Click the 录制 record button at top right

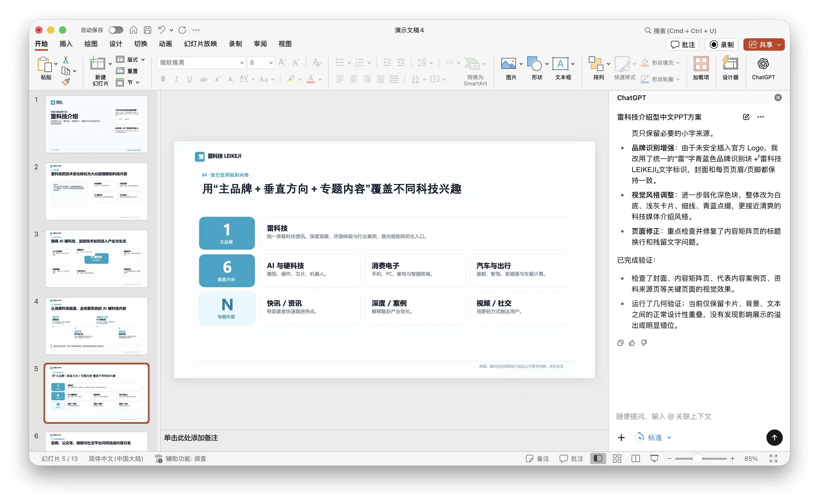click(x=721, y=44)
